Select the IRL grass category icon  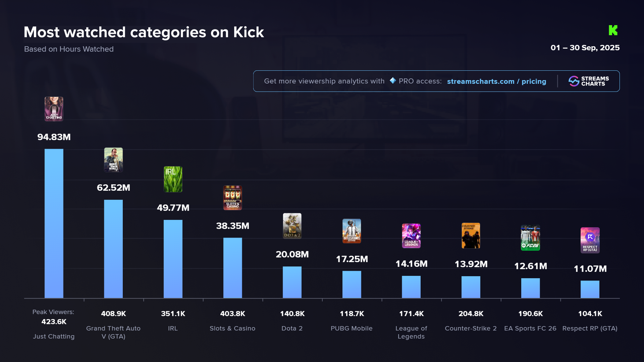tap(173, 179)
